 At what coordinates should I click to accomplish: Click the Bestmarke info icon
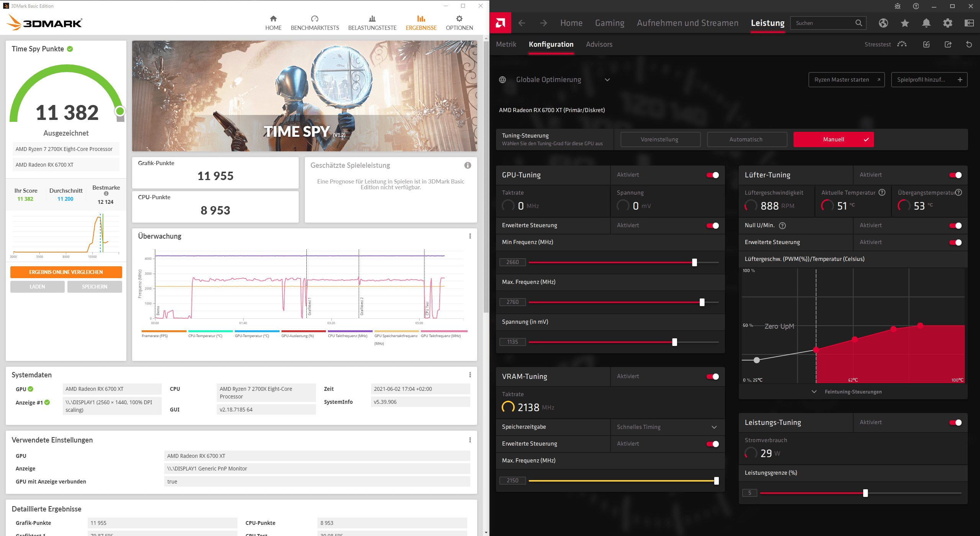pyautogui.click(x=106, y=193)
